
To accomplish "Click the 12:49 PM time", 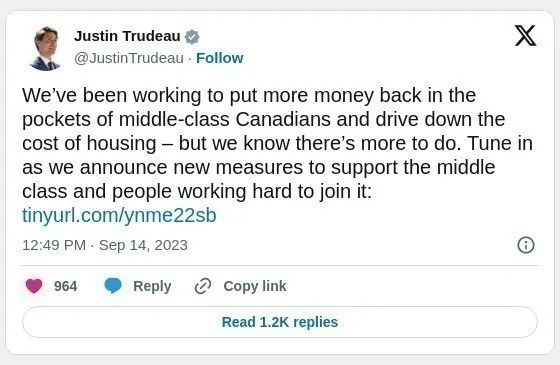I will pyautogui.click(x=54, y=245).
